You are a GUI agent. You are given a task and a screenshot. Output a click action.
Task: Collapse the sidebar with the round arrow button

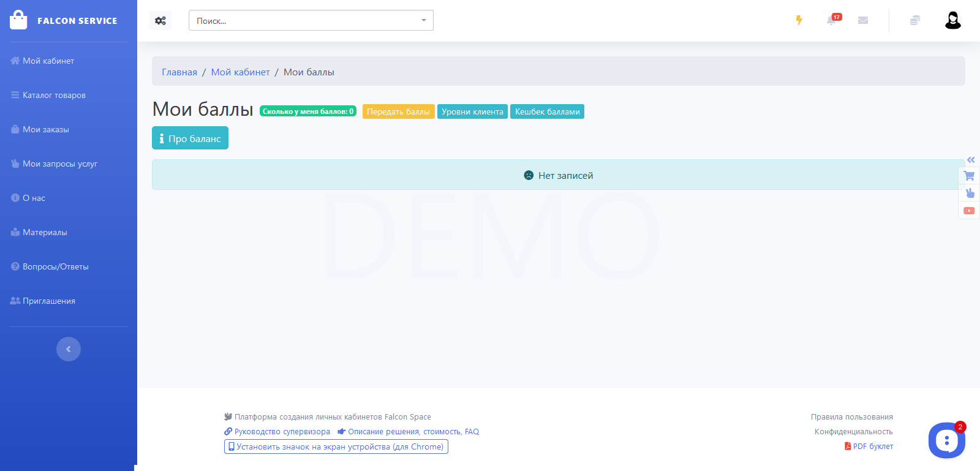tap(69, 349)
